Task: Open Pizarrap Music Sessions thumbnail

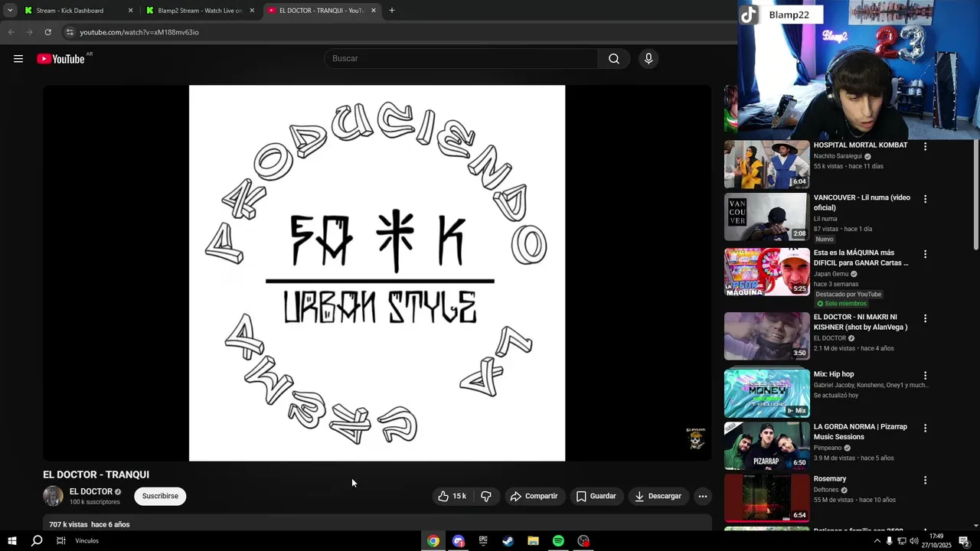Action: tap(766, 445)
